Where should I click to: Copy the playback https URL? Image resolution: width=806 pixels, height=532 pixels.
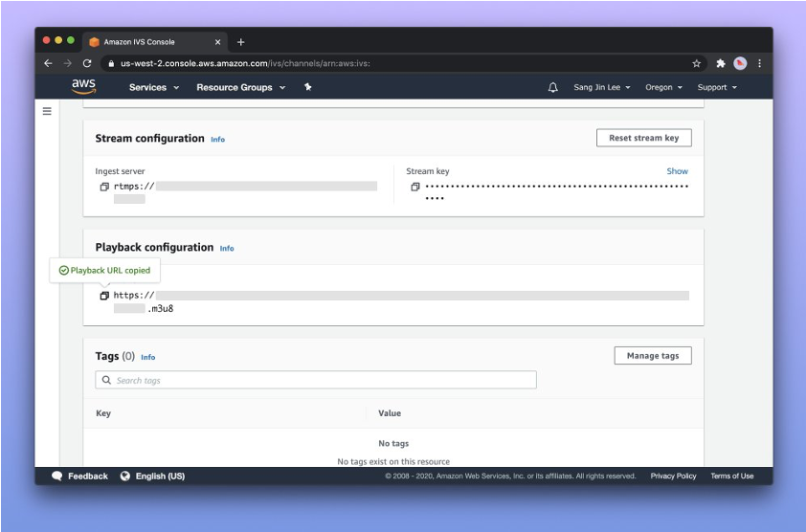(x=104, y=296)
